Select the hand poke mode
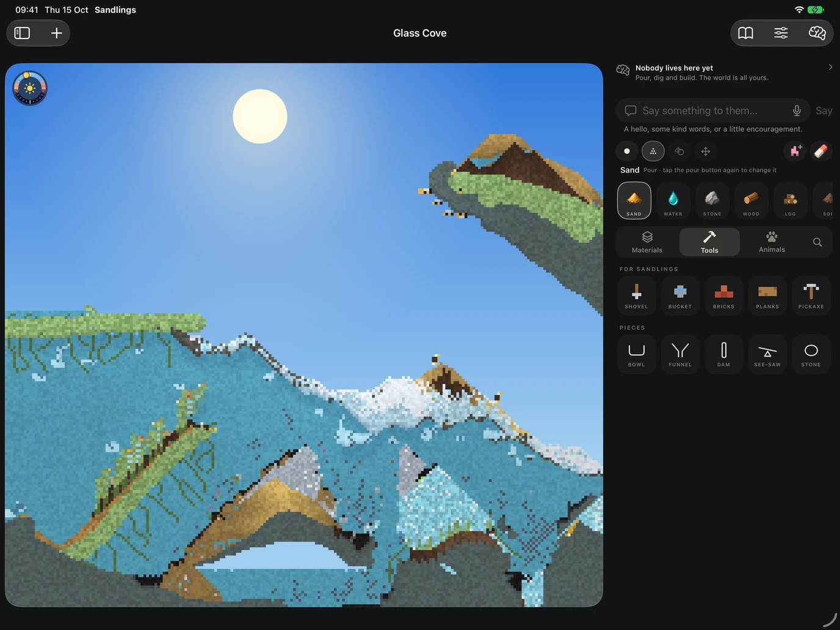840x630 pixels. [679, 151]
